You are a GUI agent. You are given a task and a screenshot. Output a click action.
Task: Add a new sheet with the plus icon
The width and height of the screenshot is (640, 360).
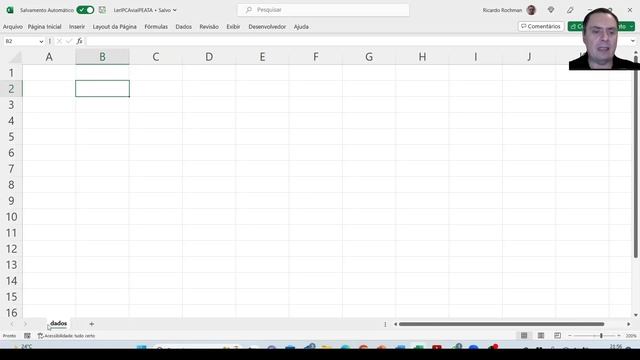[x=91, y=324]
